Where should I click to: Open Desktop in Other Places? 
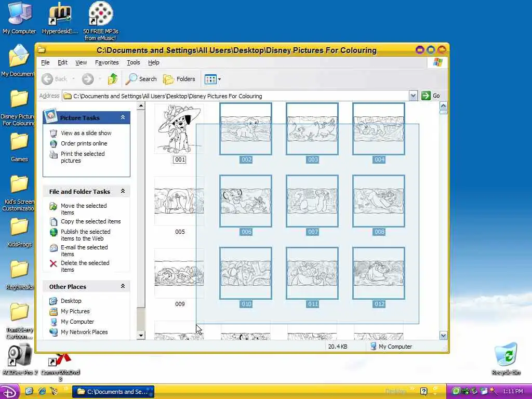pos(71,301)
